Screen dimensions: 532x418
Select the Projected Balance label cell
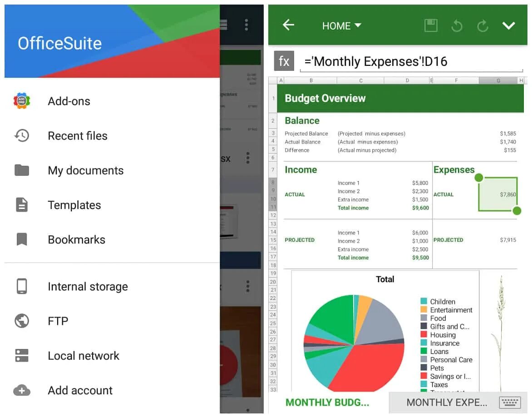(x=306, y=134)
